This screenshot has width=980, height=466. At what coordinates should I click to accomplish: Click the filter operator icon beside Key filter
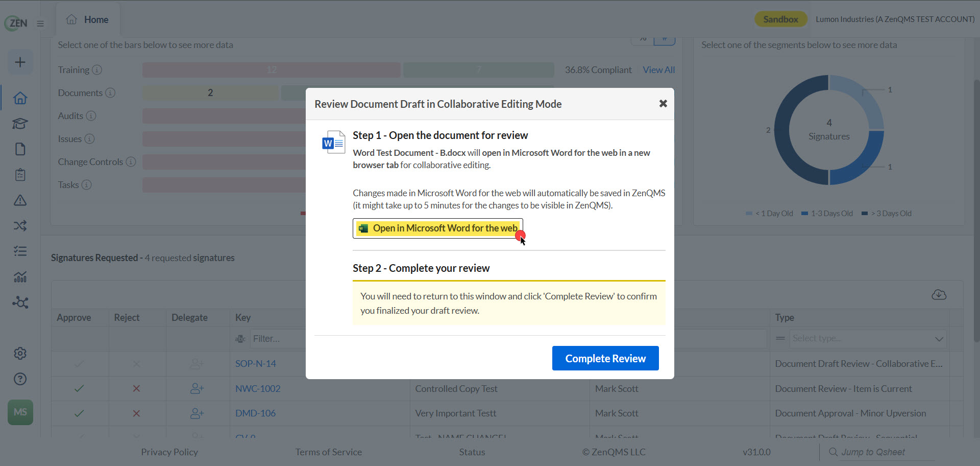pyautogui.click(x=240, y=339)
